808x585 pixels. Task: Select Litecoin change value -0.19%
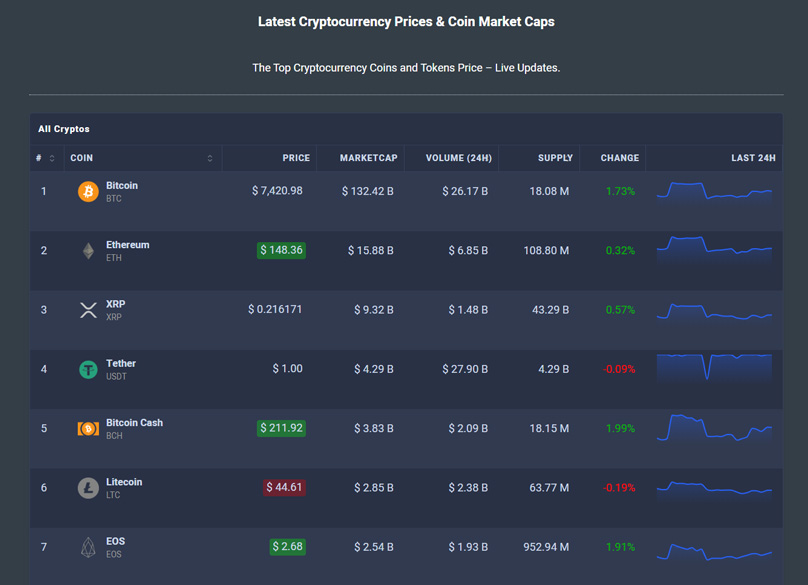(x=619, y=488)
